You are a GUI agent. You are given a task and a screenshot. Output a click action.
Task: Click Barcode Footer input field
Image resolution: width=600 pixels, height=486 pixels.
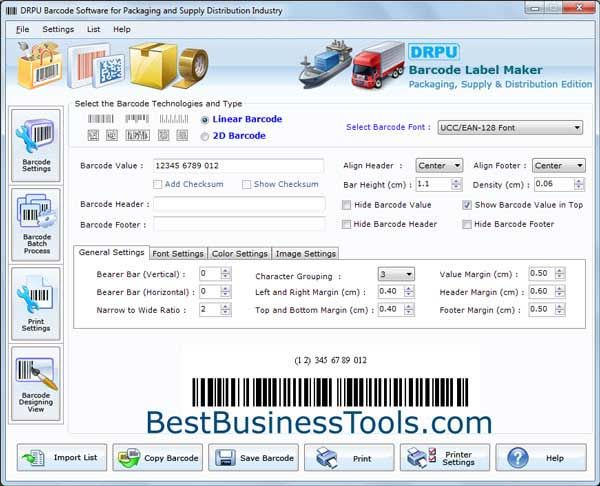coord(240,224)
